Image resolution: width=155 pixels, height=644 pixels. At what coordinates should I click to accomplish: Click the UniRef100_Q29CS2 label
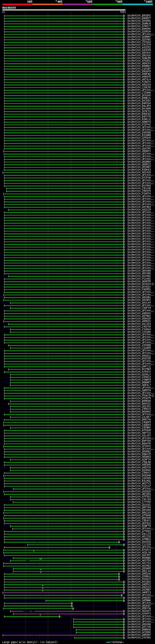pyautogui.click(x=139, y=111)
